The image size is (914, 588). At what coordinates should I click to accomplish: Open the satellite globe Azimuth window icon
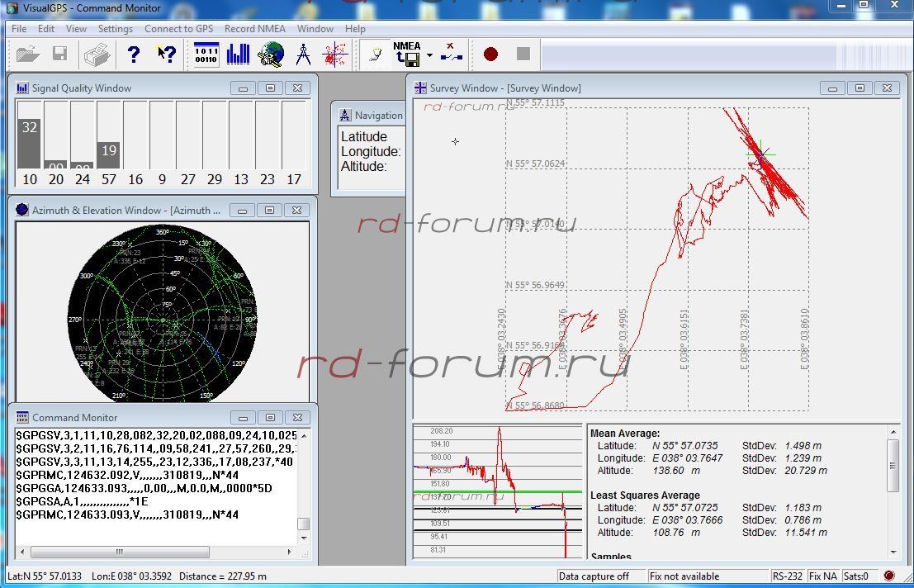[x=270, y=55]
